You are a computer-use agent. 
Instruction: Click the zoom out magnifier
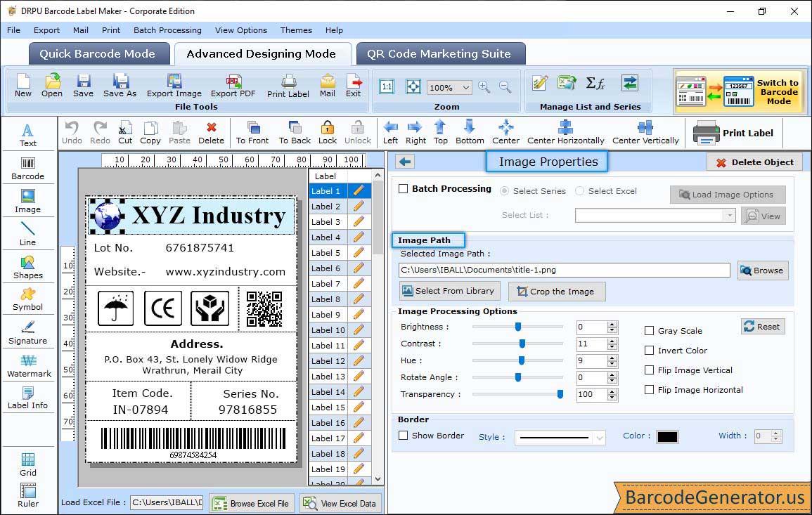[x=505, y=87]
